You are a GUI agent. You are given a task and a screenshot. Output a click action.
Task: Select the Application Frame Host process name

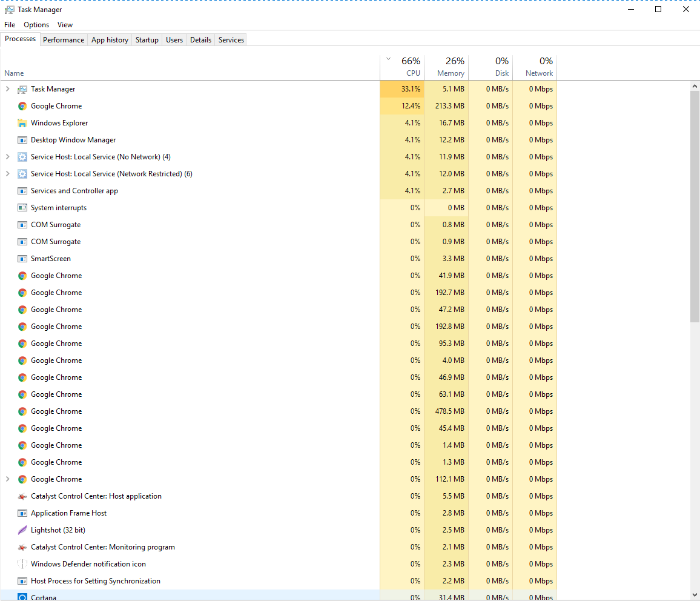69,514
